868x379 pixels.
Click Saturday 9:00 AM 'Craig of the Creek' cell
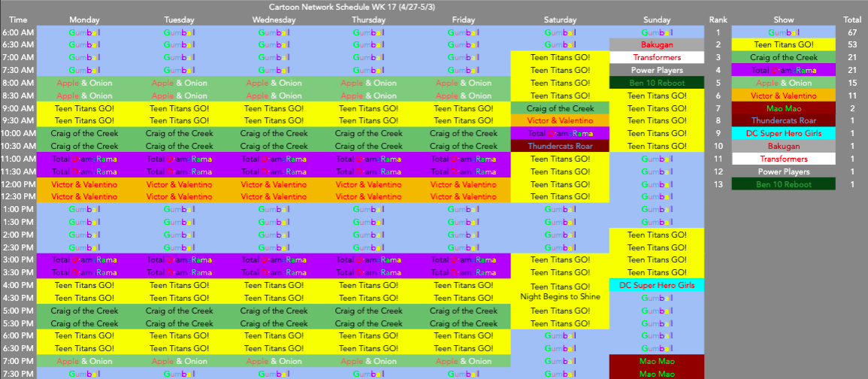(x=560, y=108)
